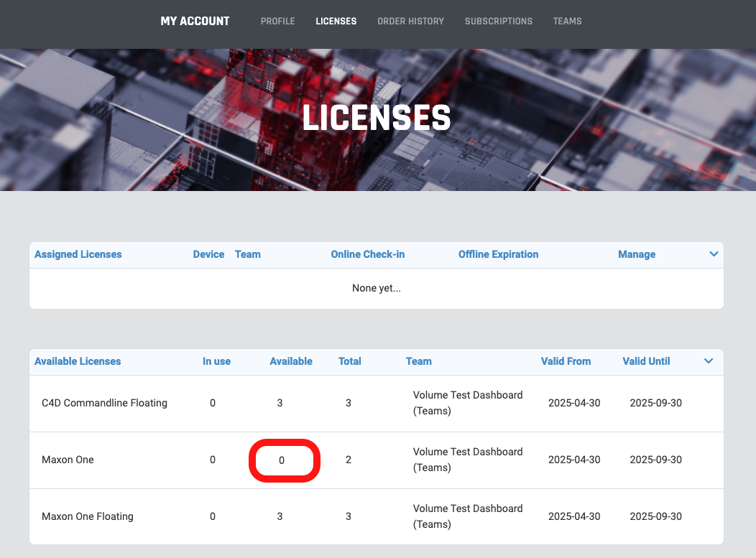756x558 pixels.
Task: Click In use value in Maxon One row
Action: point(213,460)
